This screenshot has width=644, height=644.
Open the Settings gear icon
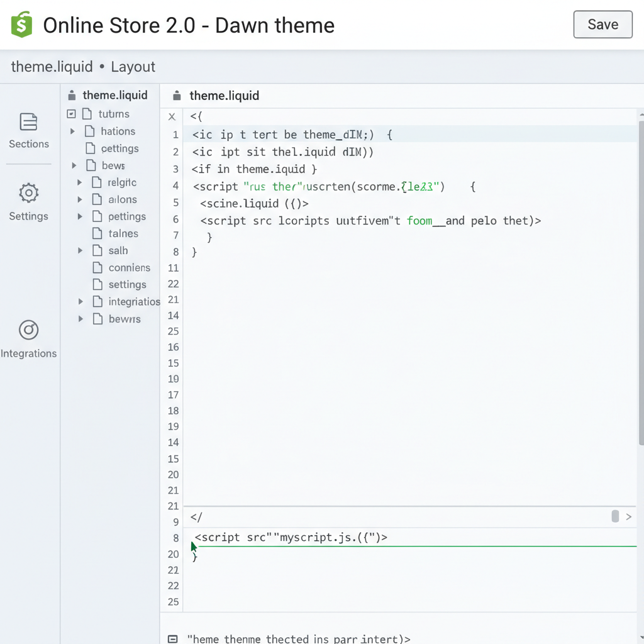click(29, 192)
